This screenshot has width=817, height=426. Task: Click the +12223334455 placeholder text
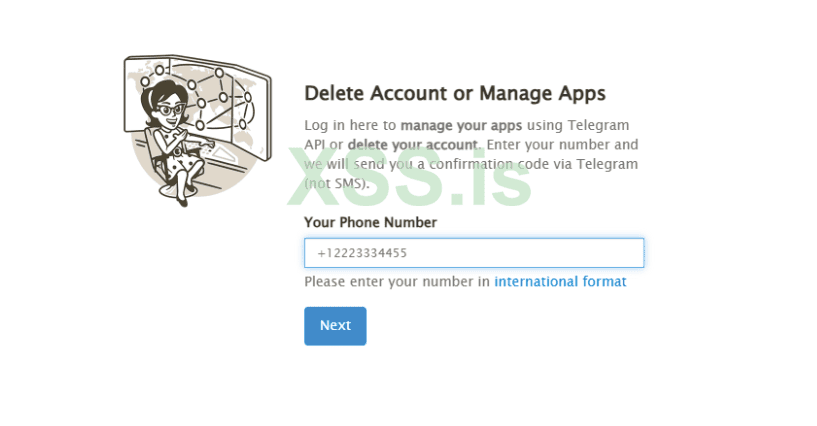(362, 253)
